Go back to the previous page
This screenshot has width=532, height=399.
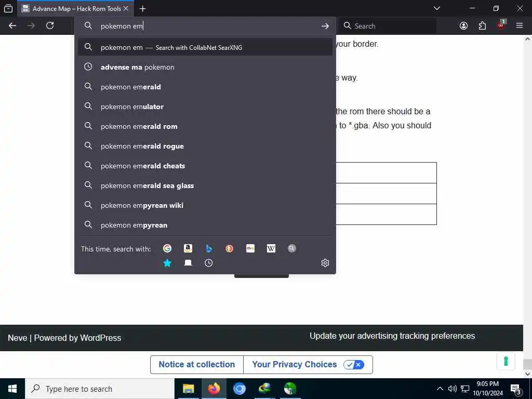point(12,26)
